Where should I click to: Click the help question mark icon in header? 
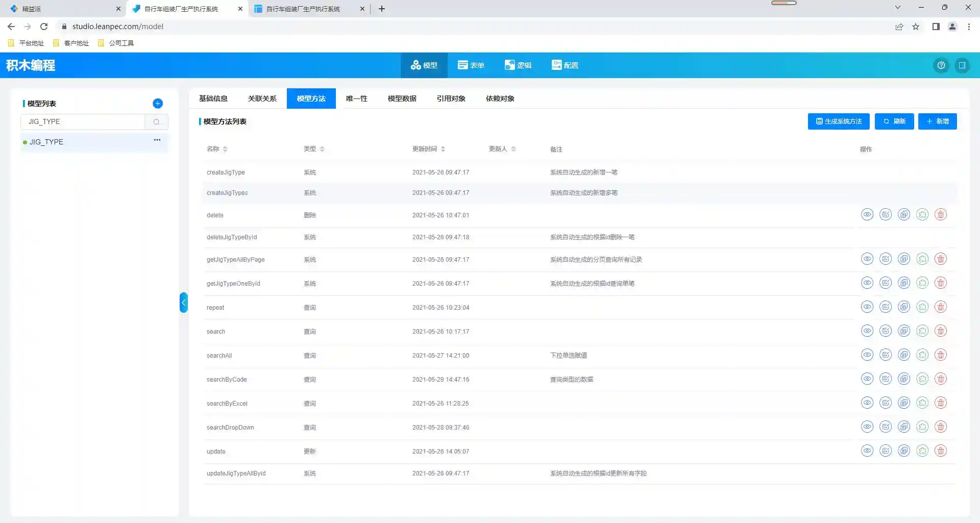pyautogui.click(x=941, y=65)
